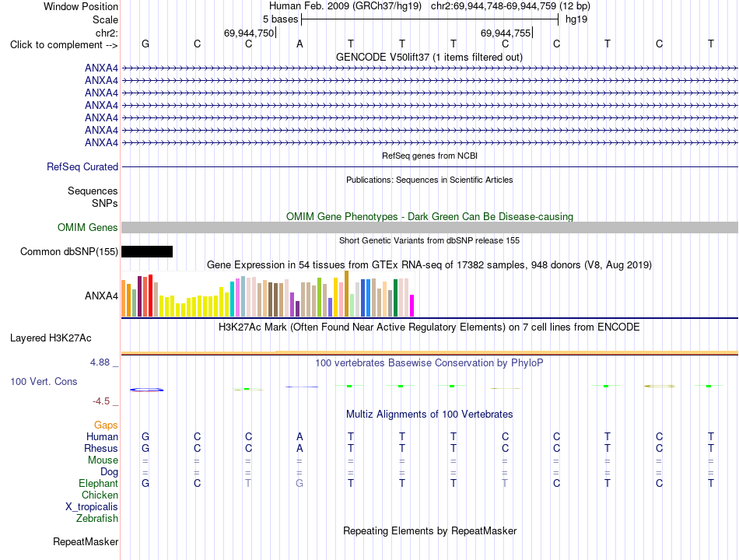
Task: Click the bright red bar in the GTEx chart
Action: (x=150, y=296)
